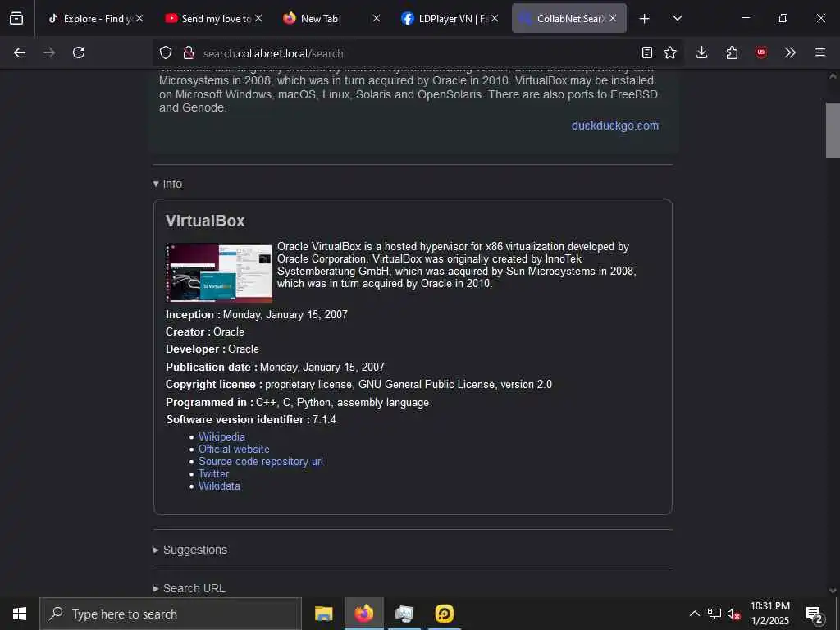Open the taskbar clock and date
This screenshot has height=630, width=840.
[x=769, y=614]
